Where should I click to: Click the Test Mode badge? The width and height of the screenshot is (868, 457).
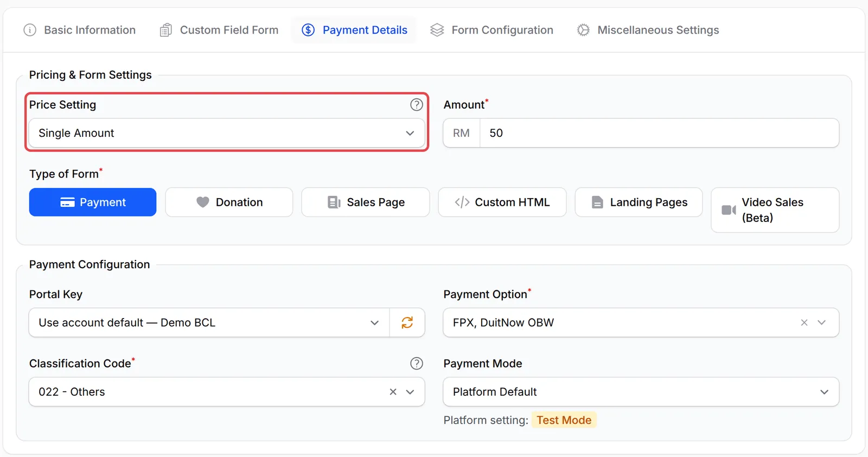tap(564, 420)
